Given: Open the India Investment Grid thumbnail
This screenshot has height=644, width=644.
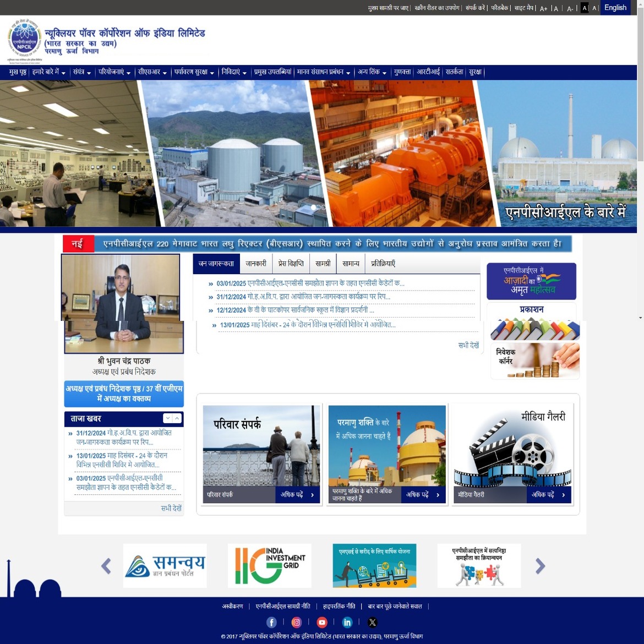Looking at the screenshot, I should tap(270, 565).
